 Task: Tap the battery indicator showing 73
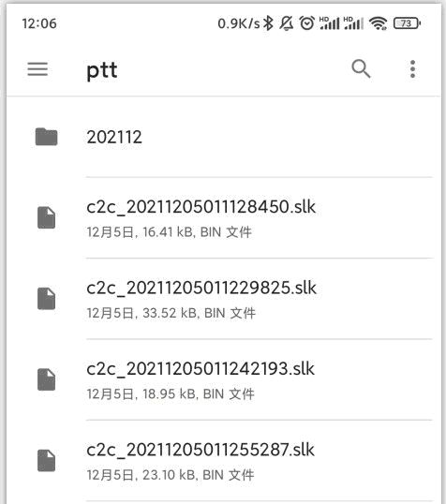[x=407, y=23]
